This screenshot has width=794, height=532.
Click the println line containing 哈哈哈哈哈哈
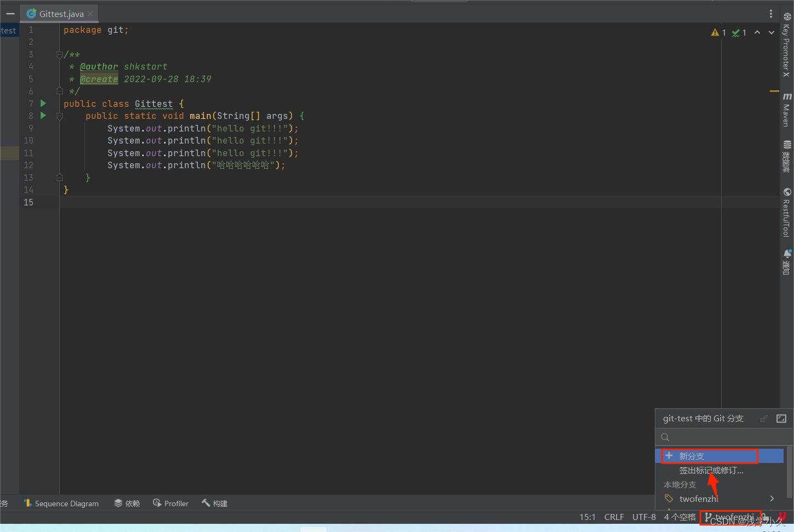click(196, 165)
